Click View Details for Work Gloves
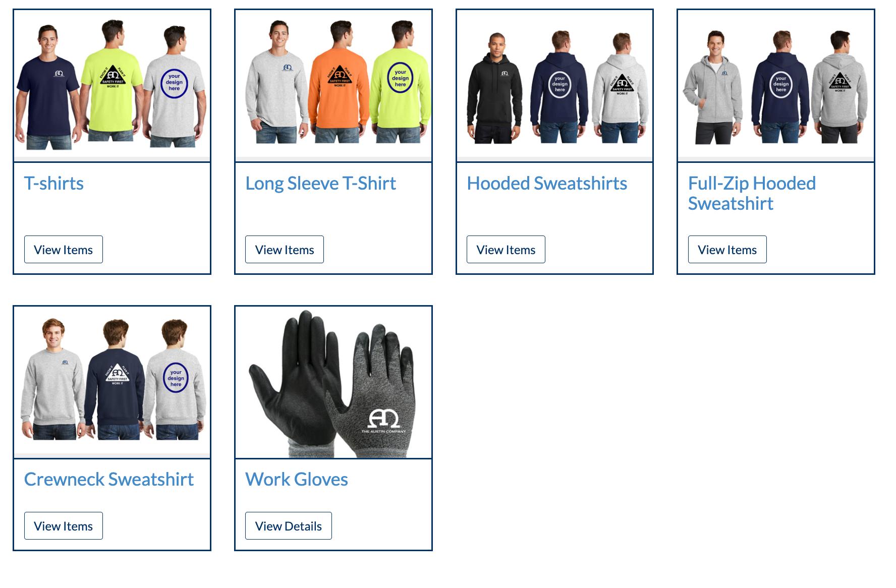This screenshot has width=896, height=588. tap(289, 525)
